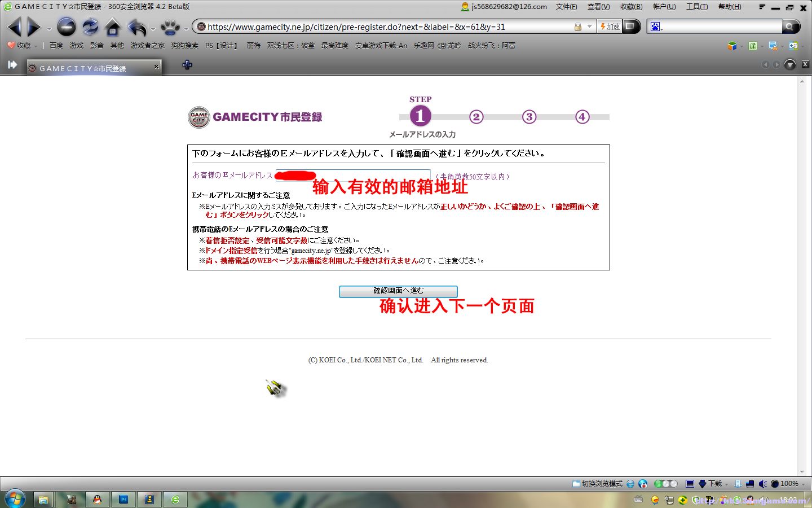Screen dimensions: 812x508
Task: Open dropdown next to forward arrow
Action: point(49,29)
